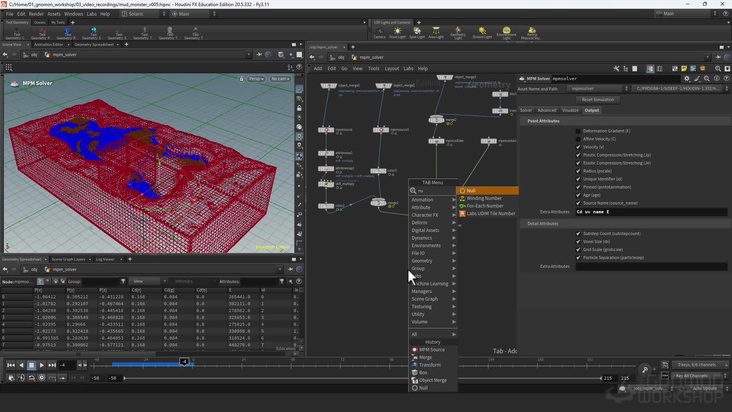Click the Area Light shelf tool

435,32
